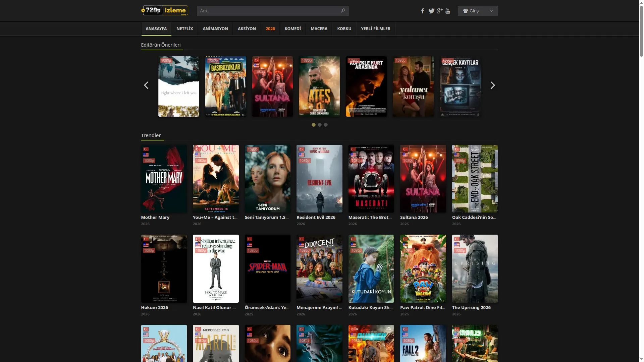Open Köpekle Kurt Arasında poster

pos(366,86)
